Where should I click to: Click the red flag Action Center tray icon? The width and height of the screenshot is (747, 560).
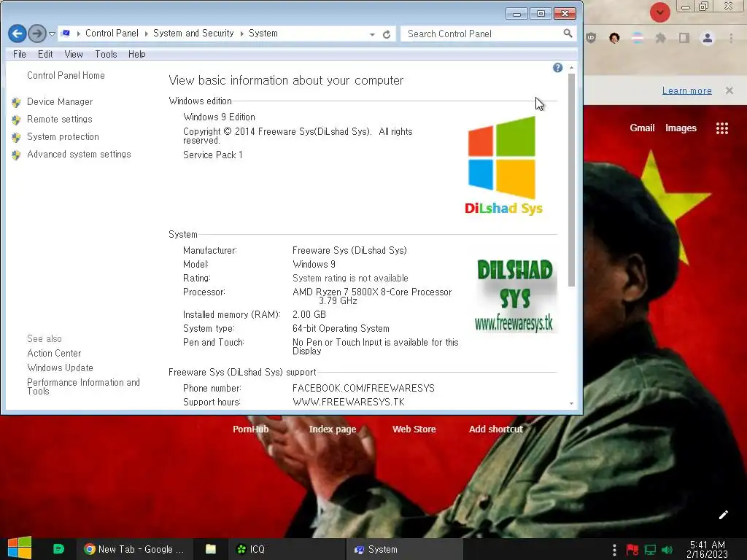(632, 550)
